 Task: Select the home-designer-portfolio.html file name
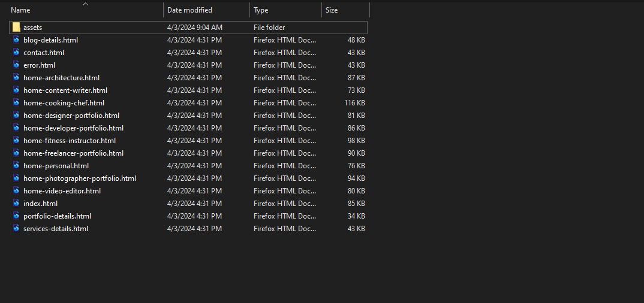(x=71, y=116)
